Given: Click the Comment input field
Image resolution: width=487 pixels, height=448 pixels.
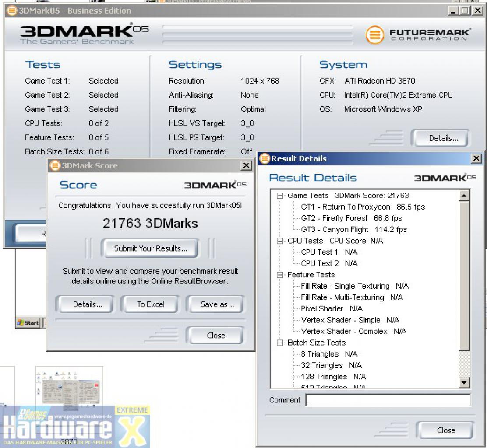Looking at the screenshot, I should [388, 400].
